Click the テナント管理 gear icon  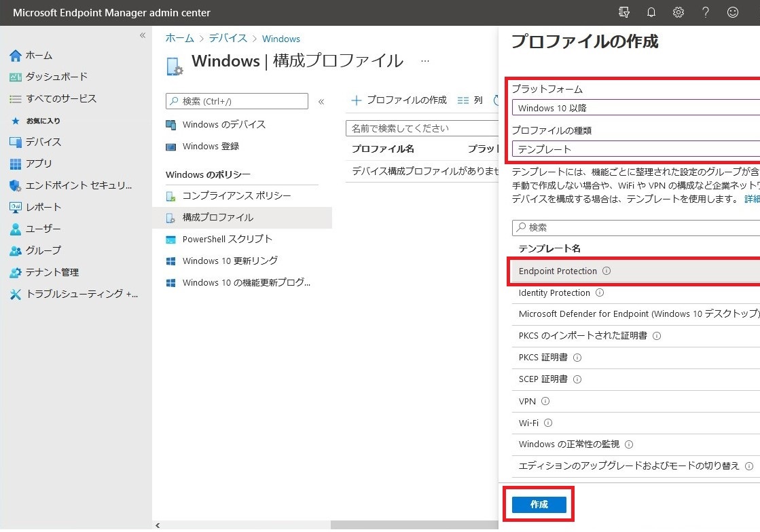point(16,273)
